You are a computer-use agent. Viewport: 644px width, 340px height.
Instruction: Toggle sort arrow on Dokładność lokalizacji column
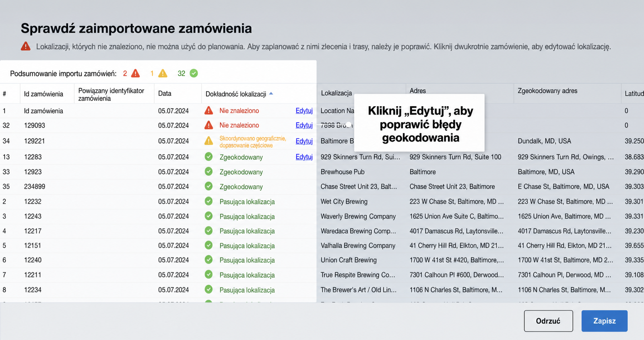pos(271,93)
